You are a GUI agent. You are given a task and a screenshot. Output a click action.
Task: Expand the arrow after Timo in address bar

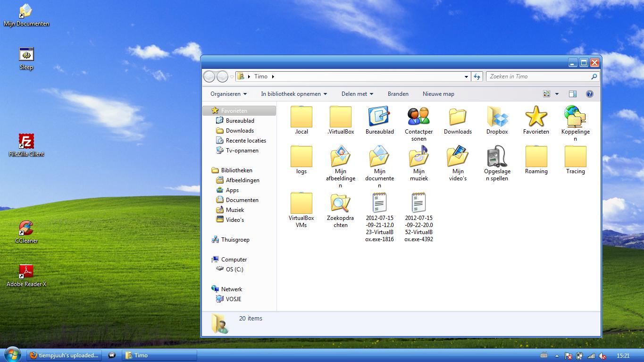coord(273,76)
